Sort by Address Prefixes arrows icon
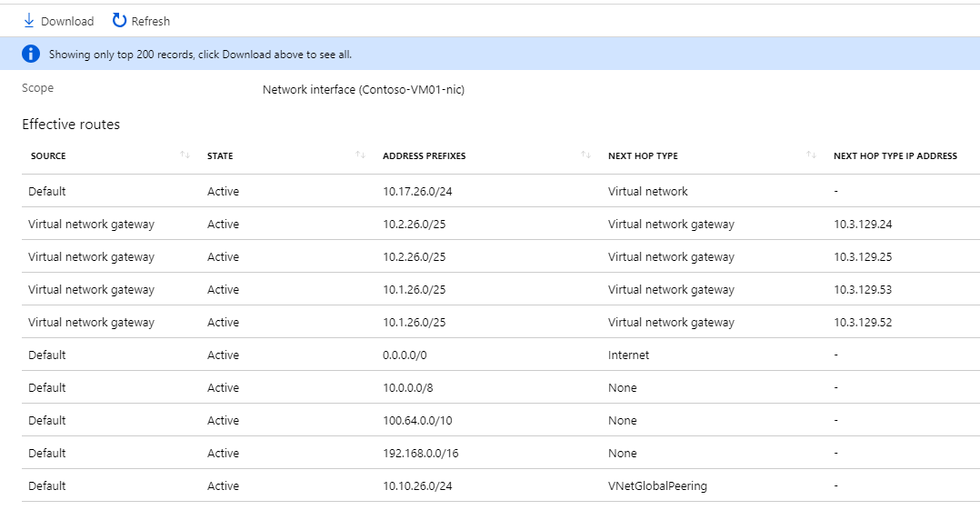Screen dimensions: 980x520 (585, 155)
